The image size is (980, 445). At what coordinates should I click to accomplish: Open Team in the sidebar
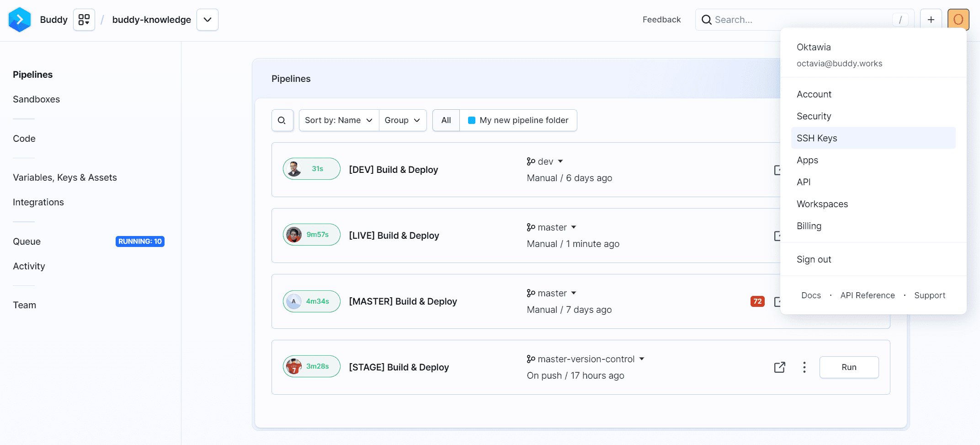tap(24, 305)
